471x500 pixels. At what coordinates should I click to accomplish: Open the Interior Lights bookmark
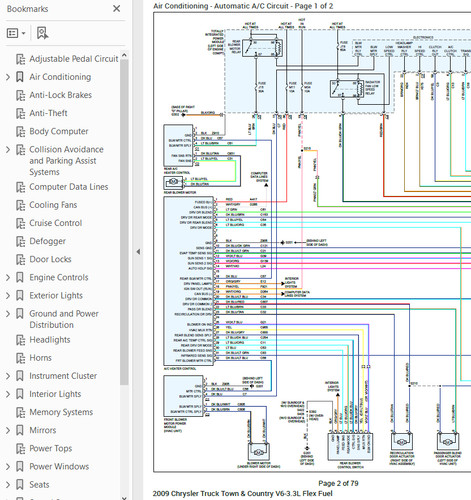pos(55,394)
